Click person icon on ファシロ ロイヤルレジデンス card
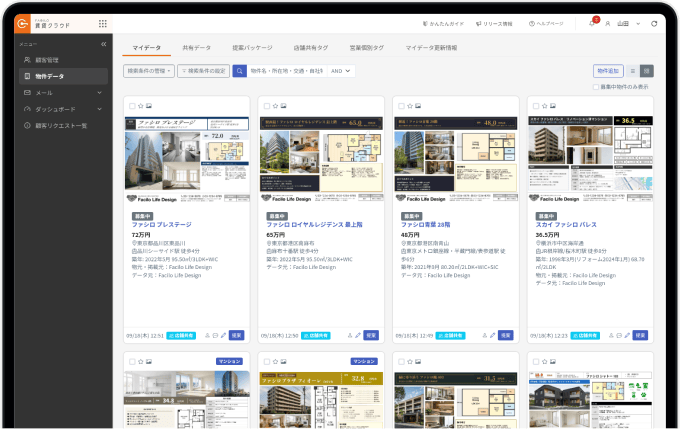Screen dimensions: 680x429 click(350, 335)
